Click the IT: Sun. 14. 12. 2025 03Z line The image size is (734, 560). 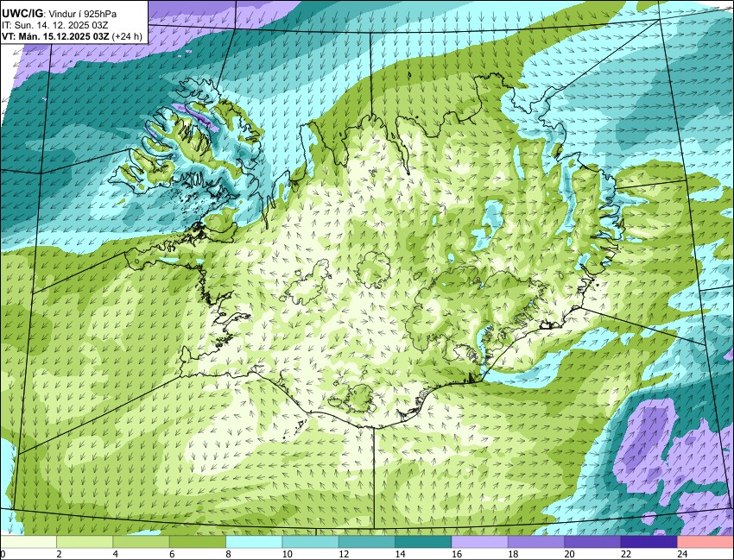point(55,25)
